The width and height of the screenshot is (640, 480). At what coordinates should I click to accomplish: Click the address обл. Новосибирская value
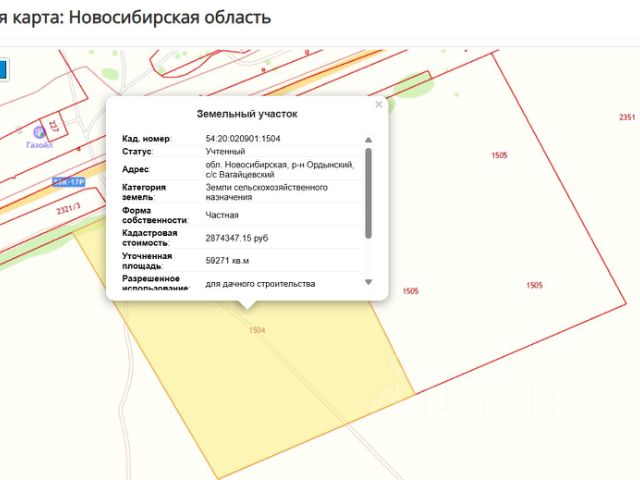coord(280,169)
